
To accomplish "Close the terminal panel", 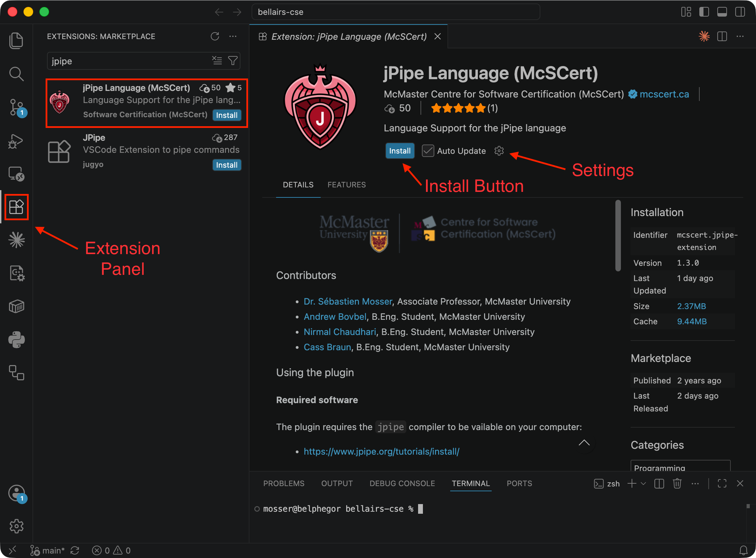I will coord(740,483).
